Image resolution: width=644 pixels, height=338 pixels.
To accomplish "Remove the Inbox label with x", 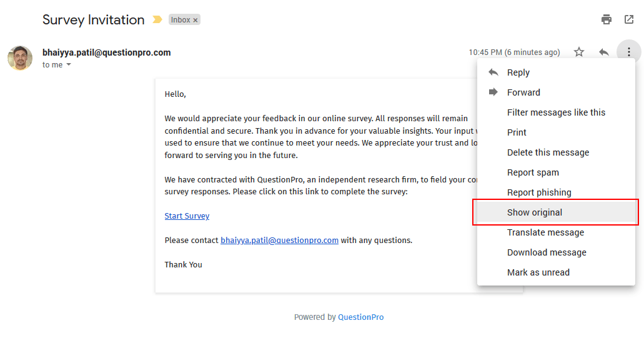I will [x=196, y=20].
